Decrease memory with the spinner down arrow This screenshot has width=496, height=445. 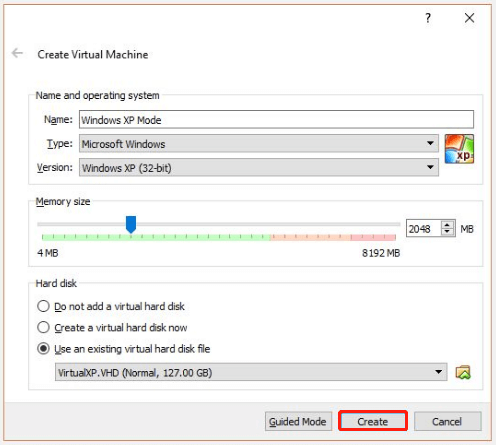coord(447,232)
